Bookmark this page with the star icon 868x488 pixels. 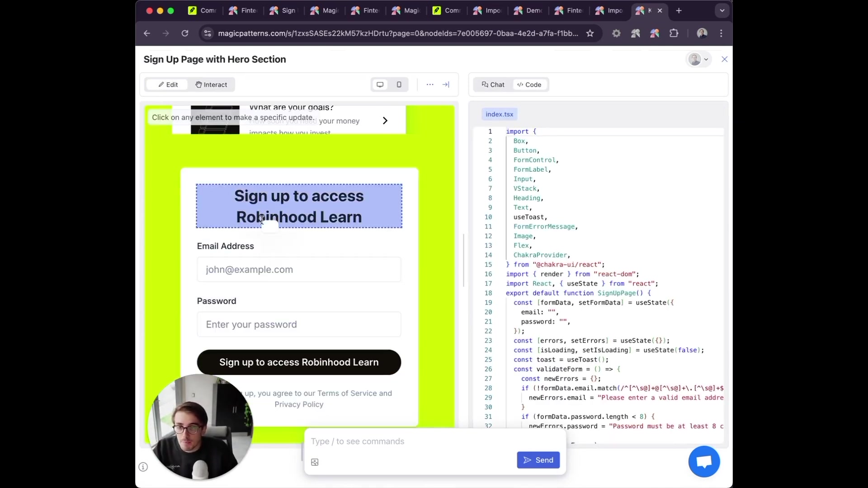click(x=590, y=33)
